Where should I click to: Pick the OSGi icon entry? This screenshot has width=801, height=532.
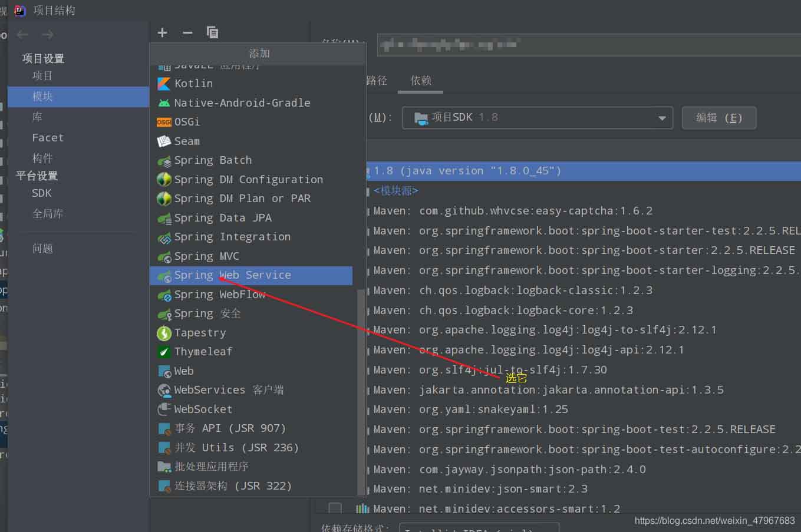pyautogui.click(x=164, y=122)
